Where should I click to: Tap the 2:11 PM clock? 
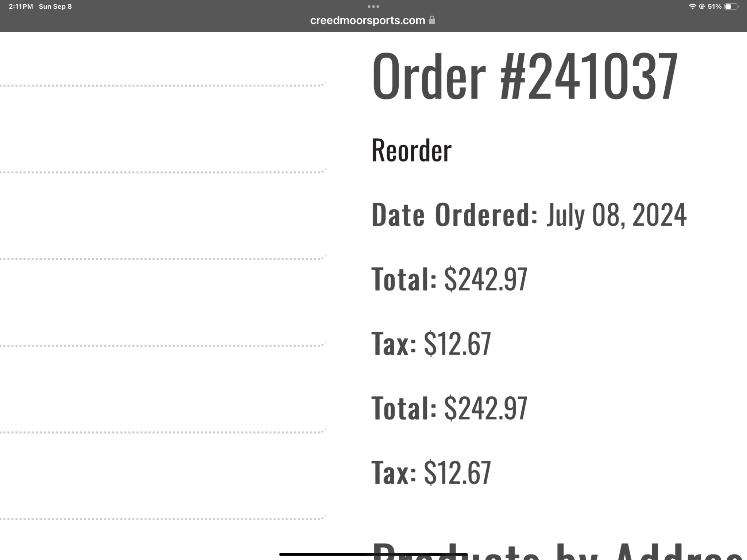tap(21, 7)
